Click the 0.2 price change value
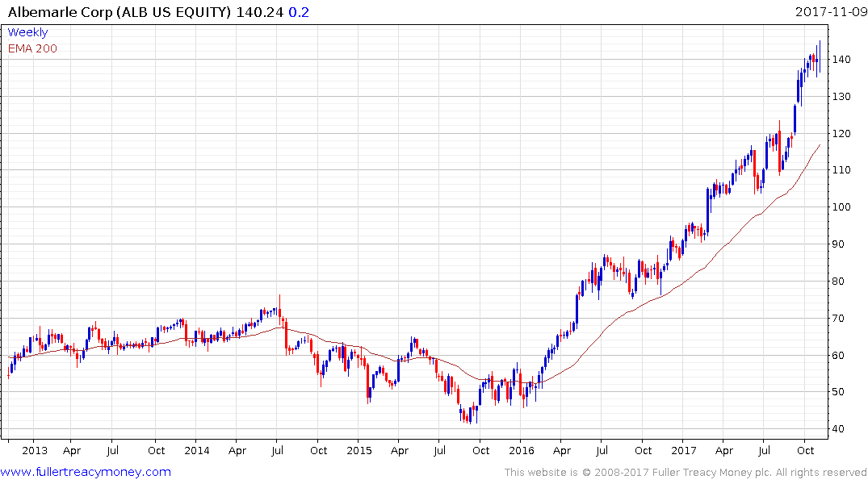Viewport: 868px width, 484px height. [x=299, y=12]
